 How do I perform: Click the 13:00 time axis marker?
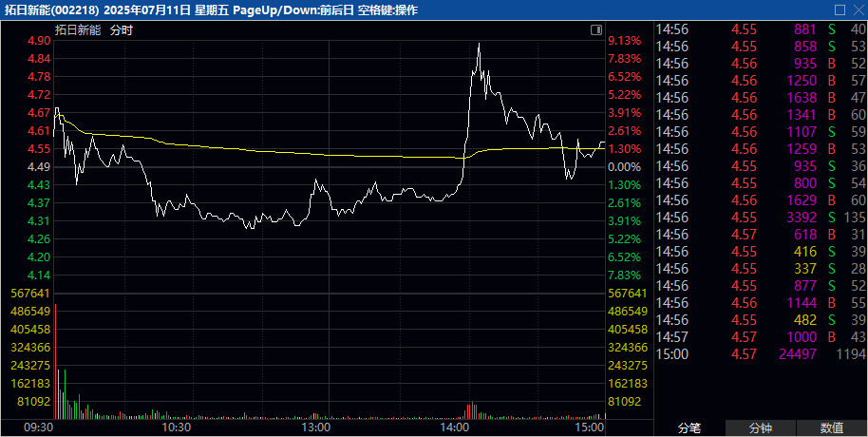tap(314, 427)
